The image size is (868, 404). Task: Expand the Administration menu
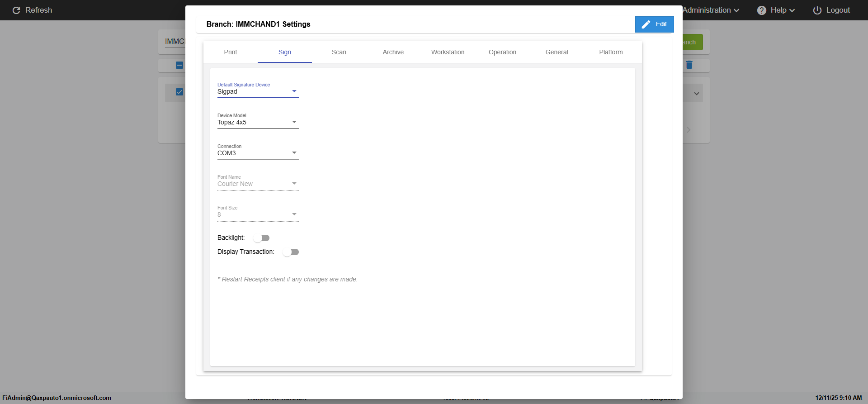pos(711,10)
